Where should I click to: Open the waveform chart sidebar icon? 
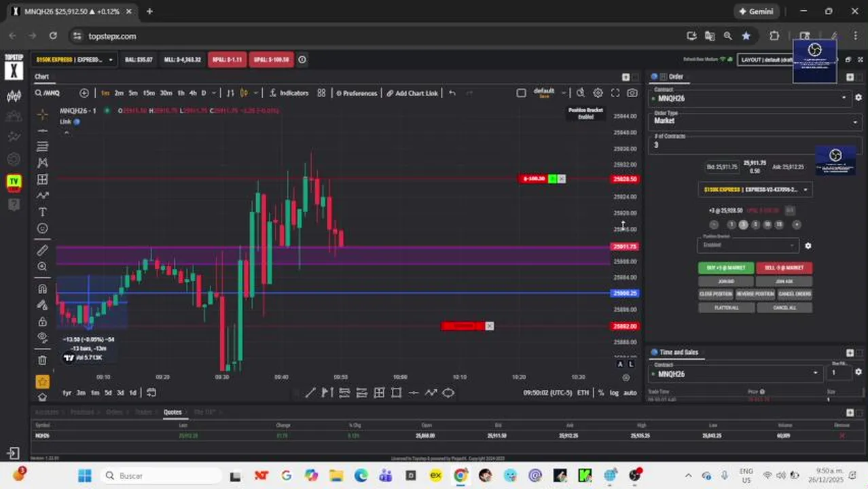[14, 96]
